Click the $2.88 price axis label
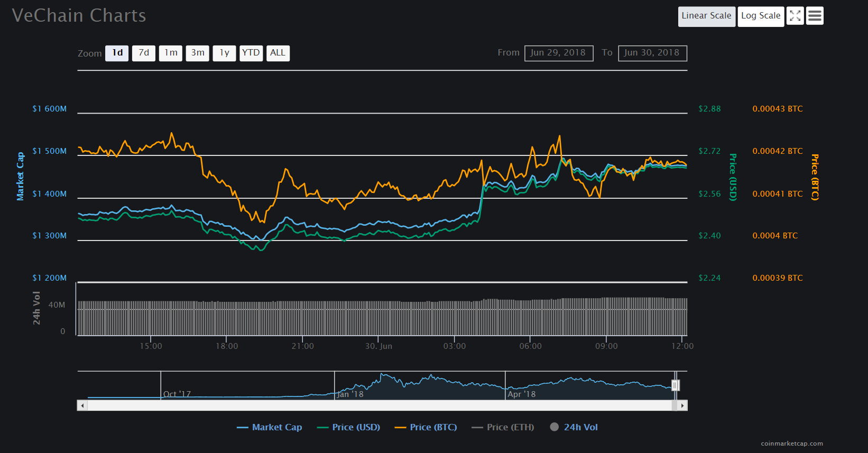Screen dimensions: 868x453 pos(709,109)
